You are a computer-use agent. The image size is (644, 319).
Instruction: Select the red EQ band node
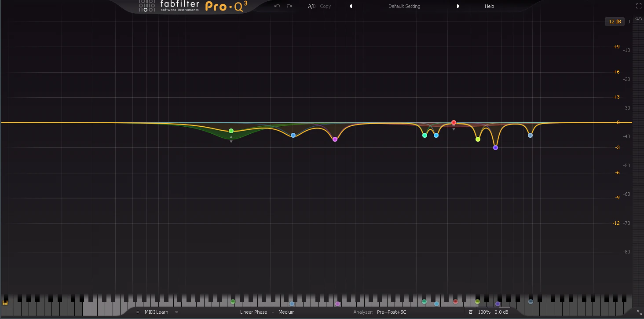coord(454,123)
